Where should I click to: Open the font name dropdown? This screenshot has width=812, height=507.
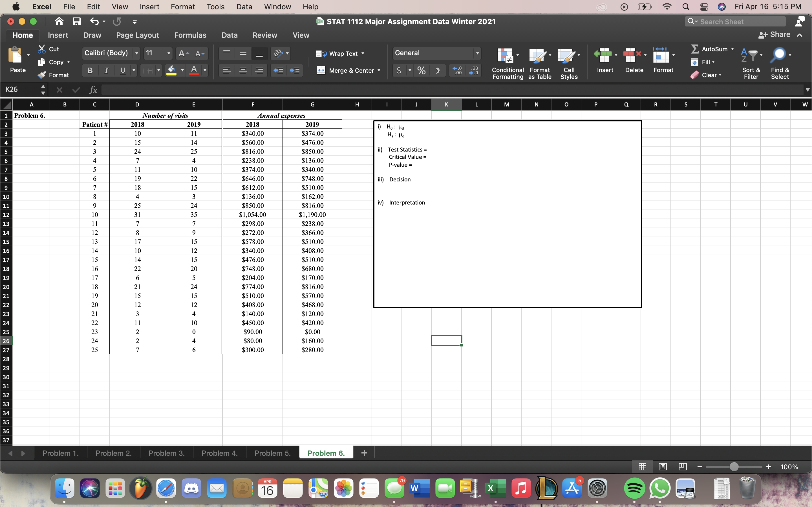[x=136, y=53]
